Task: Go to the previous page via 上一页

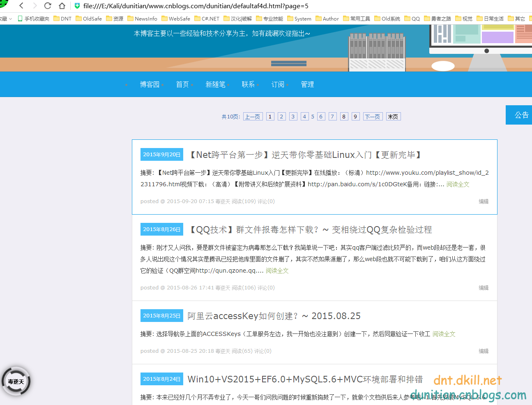Action: point(253,116)
